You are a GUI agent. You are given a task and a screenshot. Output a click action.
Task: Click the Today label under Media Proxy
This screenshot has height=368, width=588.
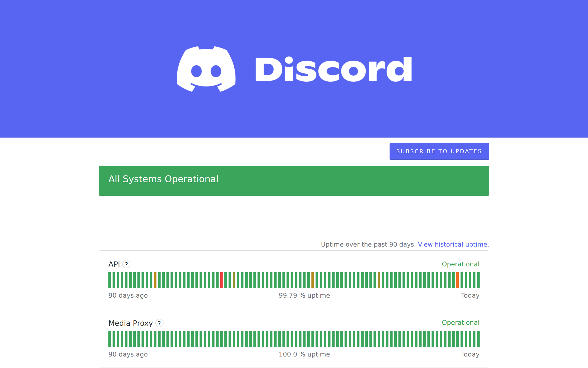[470, 354]
